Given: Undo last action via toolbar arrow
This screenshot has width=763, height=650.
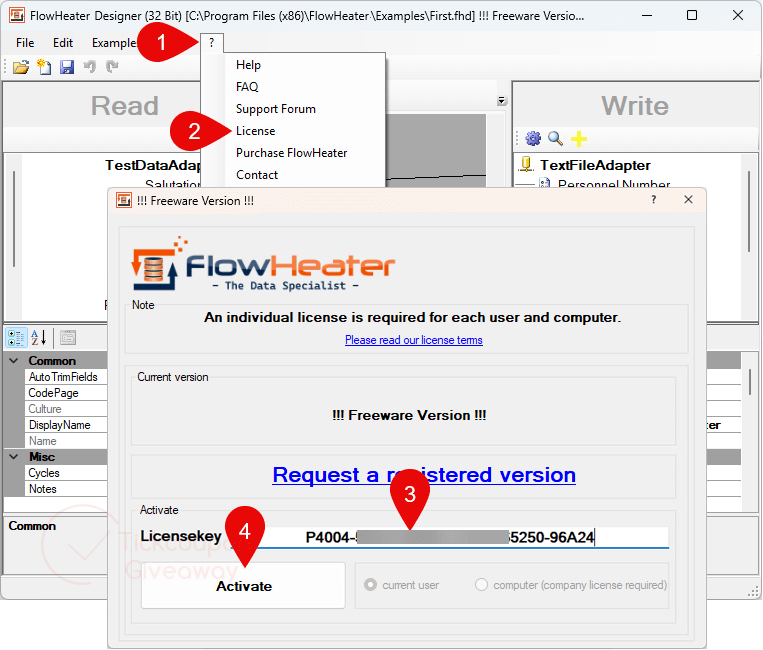Looking at the screenshot, I should tap(90, 66).
